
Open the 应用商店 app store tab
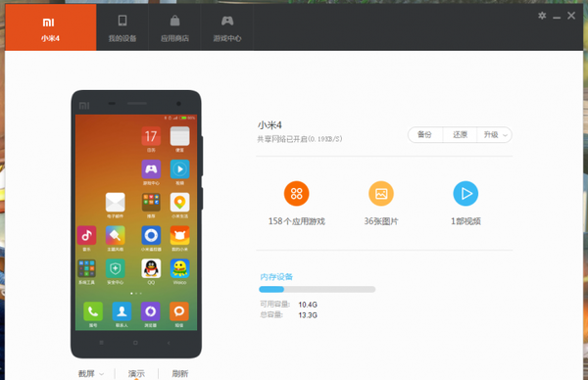tap(174, 27)
